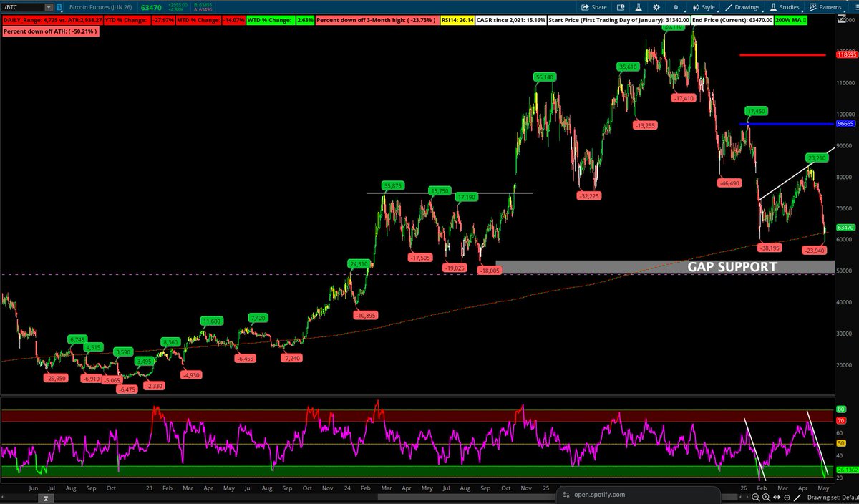The width and height of the screenshot is (859, 504).
Task: Click the zoom in magnifier icon
Action: 766,498
